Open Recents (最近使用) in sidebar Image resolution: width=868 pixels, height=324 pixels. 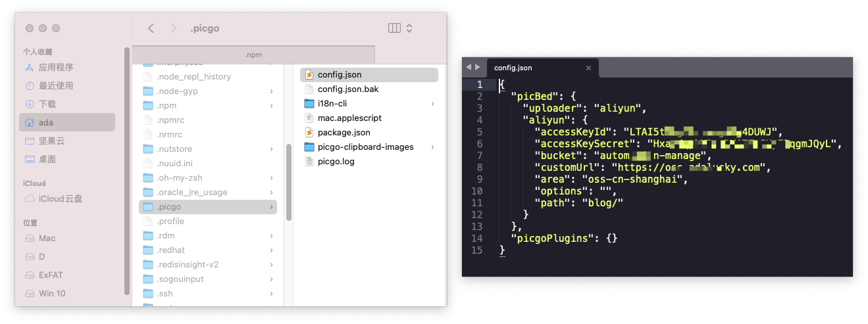click(56, 85)
